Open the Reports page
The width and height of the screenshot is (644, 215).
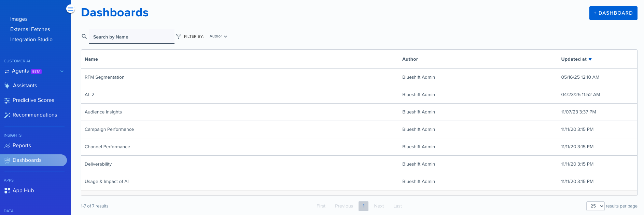point(22,145)
